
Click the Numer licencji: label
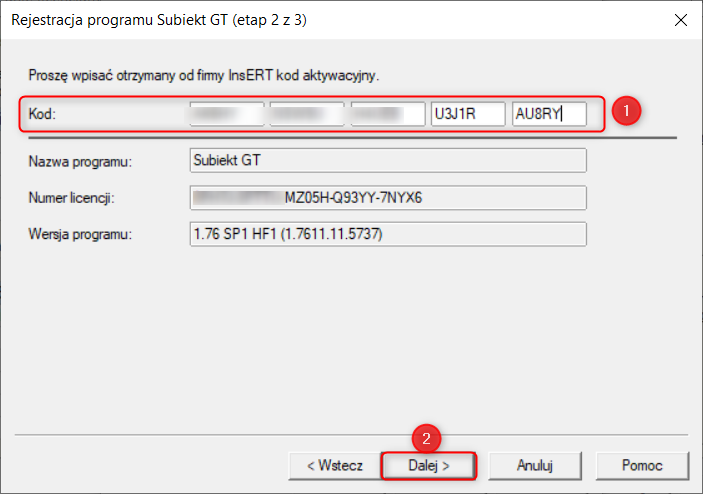point(72,198)
